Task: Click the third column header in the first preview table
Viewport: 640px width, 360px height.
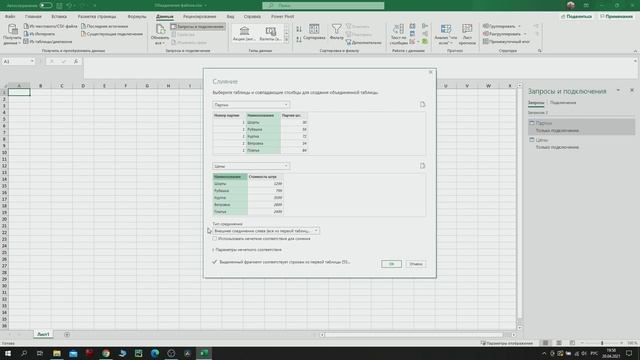Action: (x=294, y=116)
